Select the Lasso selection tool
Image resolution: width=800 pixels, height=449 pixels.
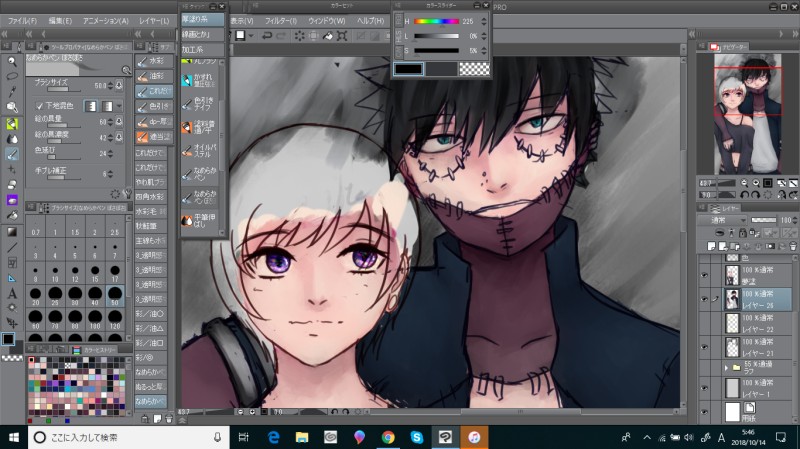coord(12,77)
